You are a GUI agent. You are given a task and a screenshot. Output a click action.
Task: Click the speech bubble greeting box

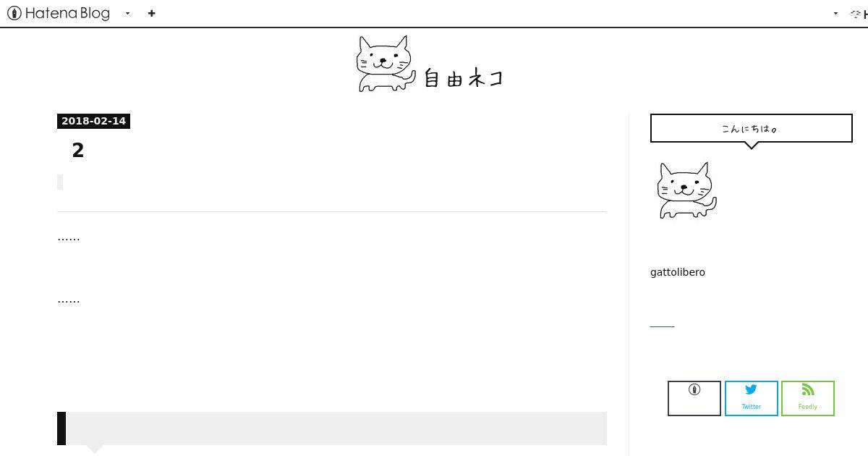(x=752, y=128)
